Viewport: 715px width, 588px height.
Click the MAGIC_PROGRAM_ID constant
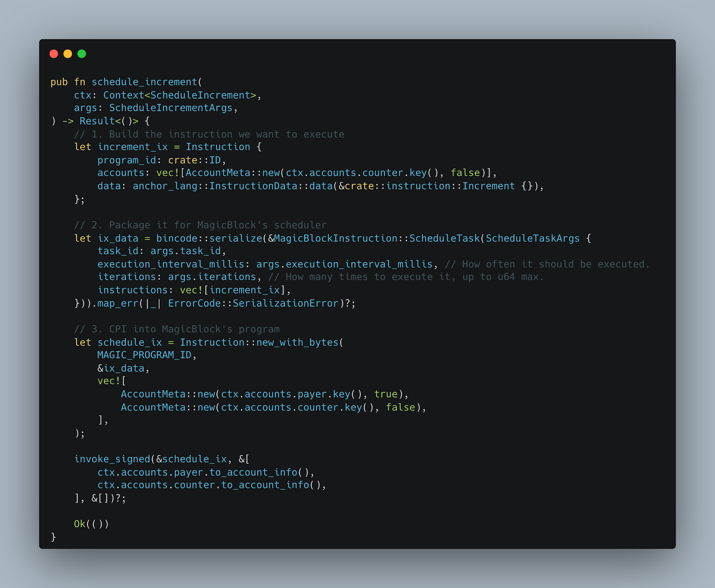click(144, 355)
